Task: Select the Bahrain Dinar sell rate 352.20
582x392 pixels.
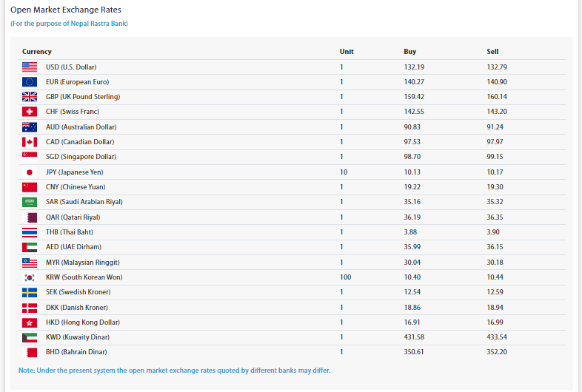Action: [x=497, y=353]
